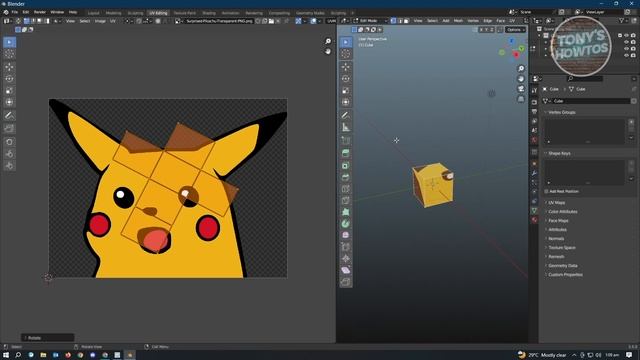Switch to the UV Editing workspace tab
Screen dimensions: 640x360
158,13
